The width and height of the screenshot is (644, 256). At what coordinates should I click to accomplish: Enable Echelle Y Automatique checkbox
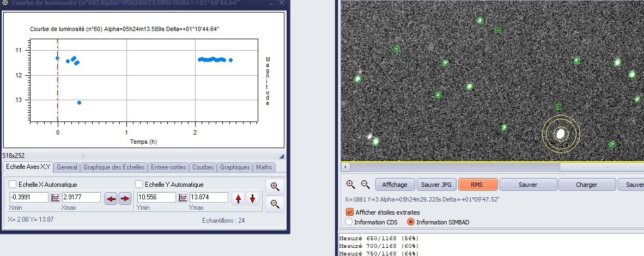pyautogui.click(x=139, y=184)
